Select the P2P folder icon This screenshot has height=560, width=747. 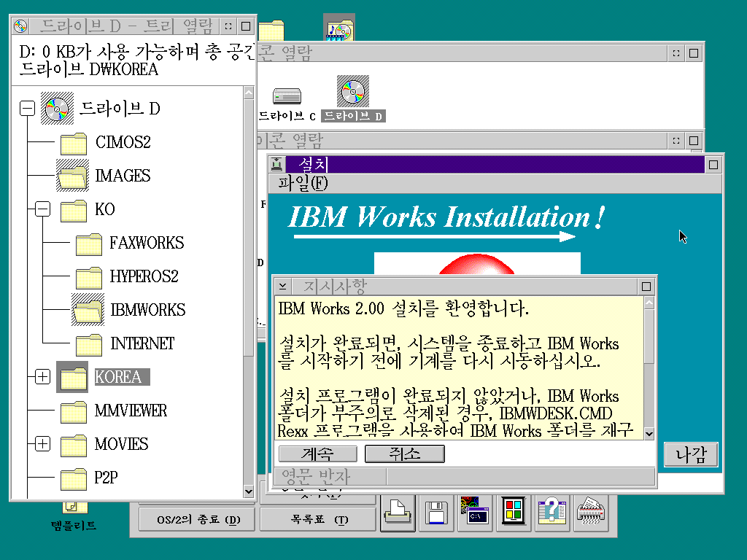point(74,478)
